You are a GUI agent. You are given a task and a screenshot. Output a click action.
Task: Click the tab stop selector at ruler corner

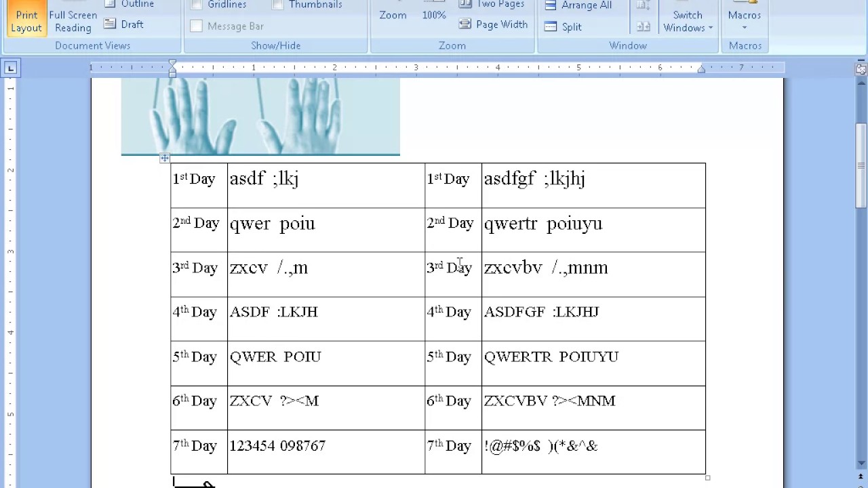click(x=10, y=68)
